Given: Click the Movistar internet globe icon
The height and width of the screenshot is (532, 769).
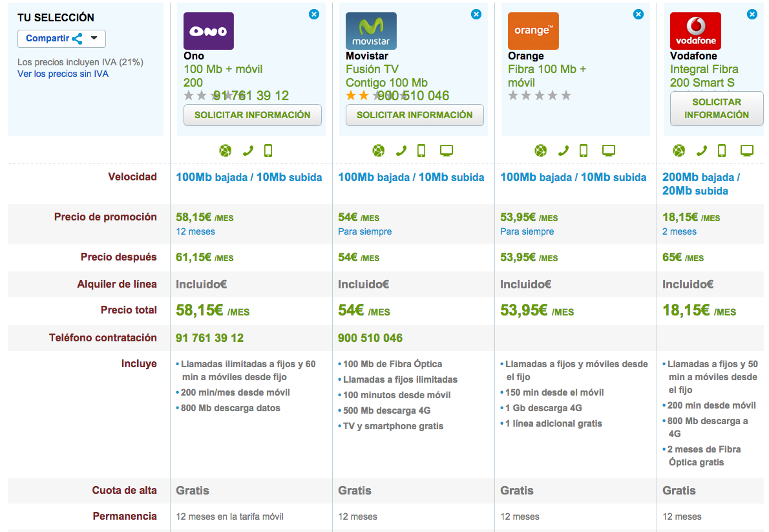Looking at the screenshot, I should [378, 151].
